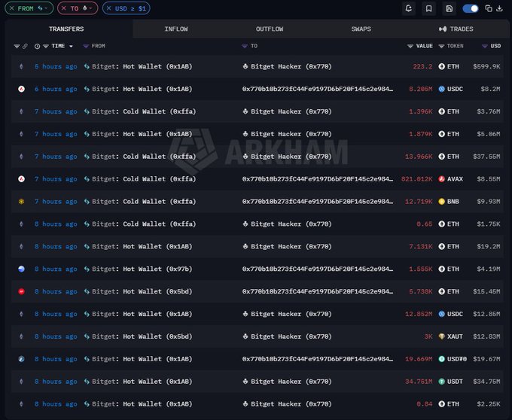Click the AVAX token icon

pos(441,179)
